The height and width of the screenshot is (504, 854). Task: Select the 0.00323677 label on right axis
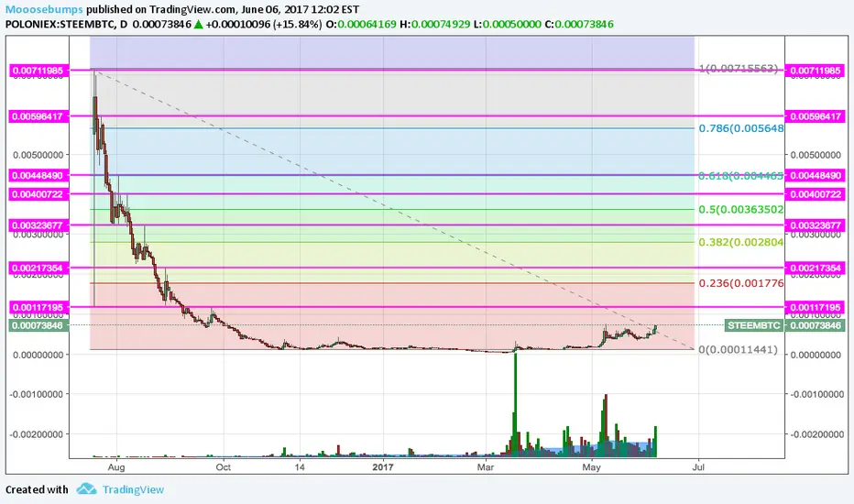pos(816,225)
